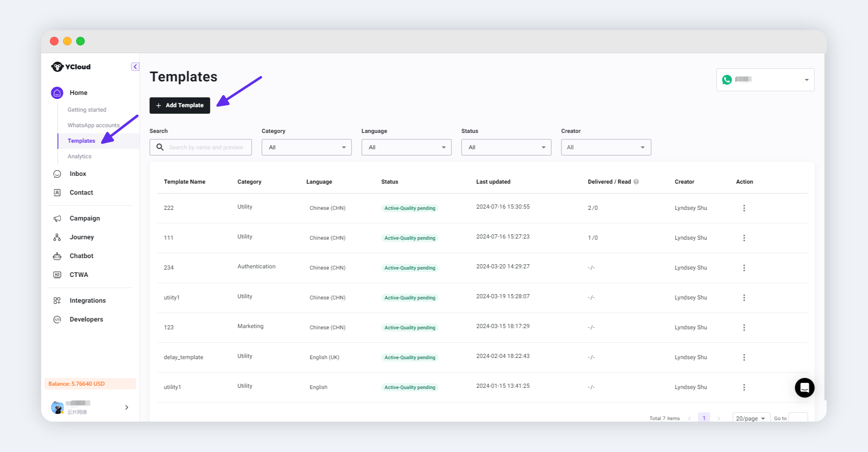Change the 20/page pagination size
868x452 pixels.
pyautogui.click(x=751, y=418)
